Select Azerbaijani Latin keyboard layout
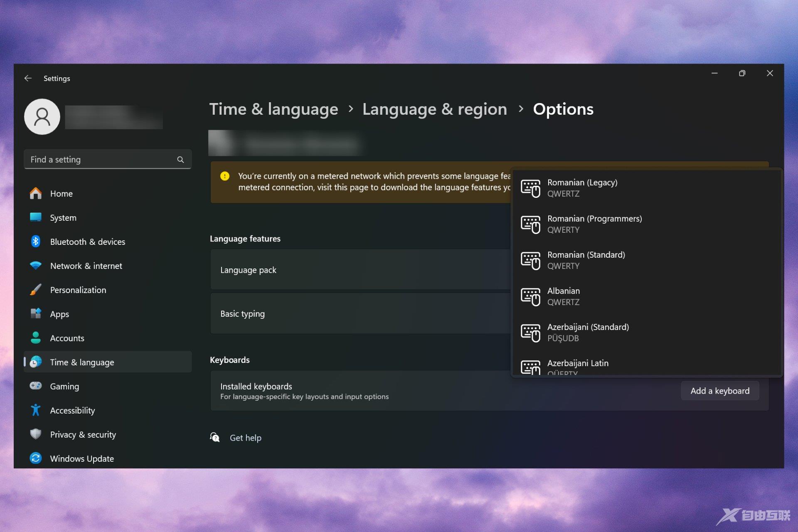 tap(646, 364)
